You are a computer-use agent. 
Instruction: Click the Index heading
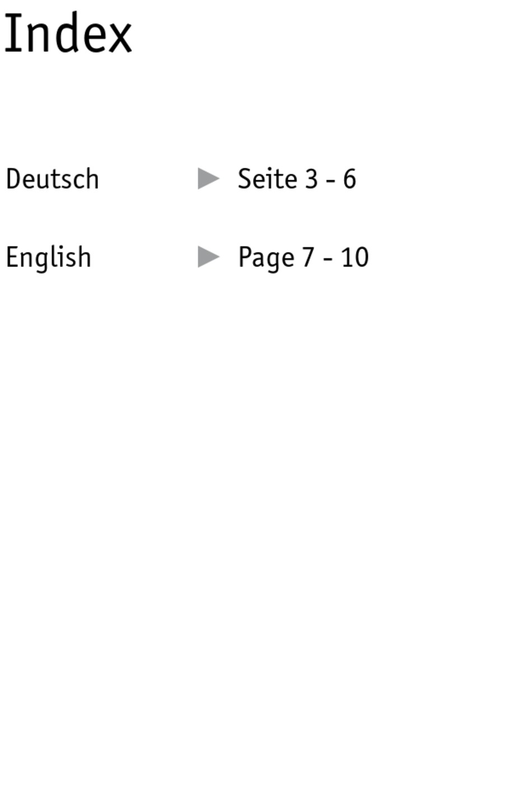68,35
